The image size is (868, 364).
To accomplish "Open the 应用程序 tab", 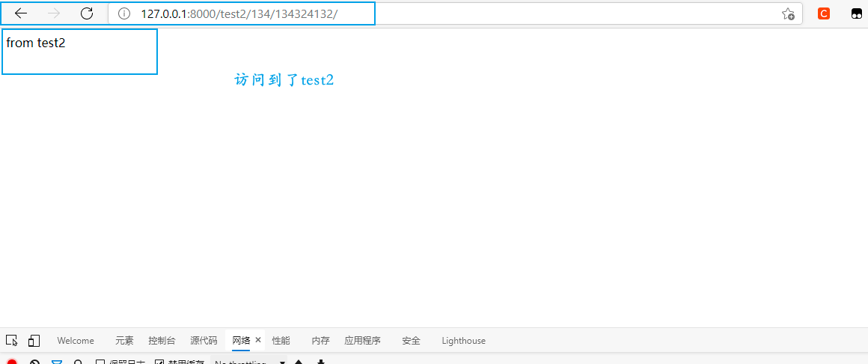I will 363,341.
